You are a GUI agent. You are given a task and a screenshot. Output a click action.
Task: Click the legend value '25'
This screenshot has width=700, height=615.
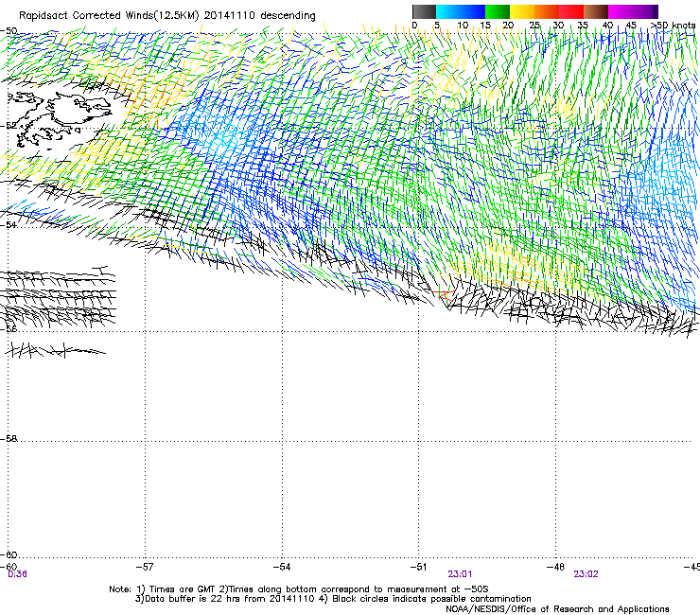pyautogui.click(x=534, y=25)
